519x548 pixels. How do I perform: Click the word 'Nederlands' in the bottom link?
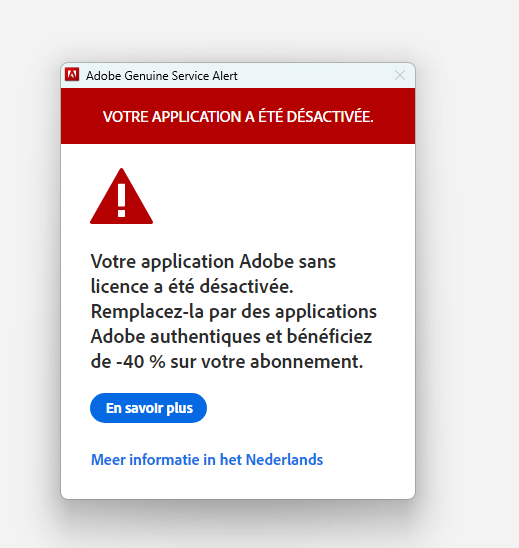284,459
